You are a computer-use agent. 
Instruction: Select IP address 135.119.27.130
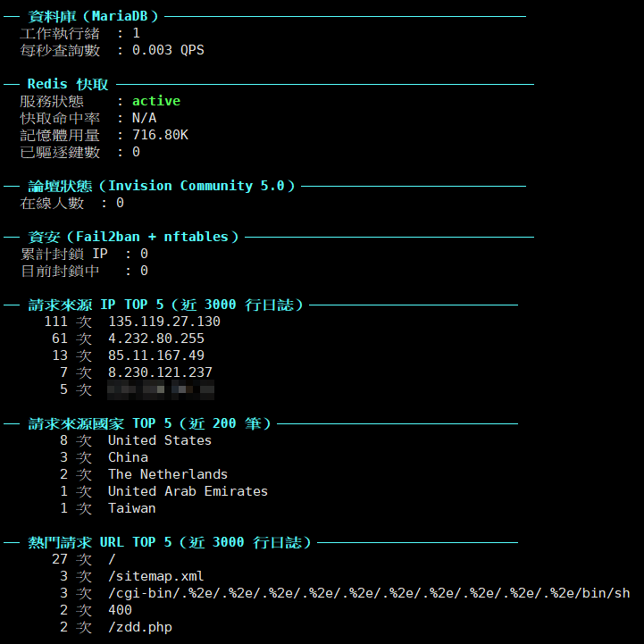[164, 322]
